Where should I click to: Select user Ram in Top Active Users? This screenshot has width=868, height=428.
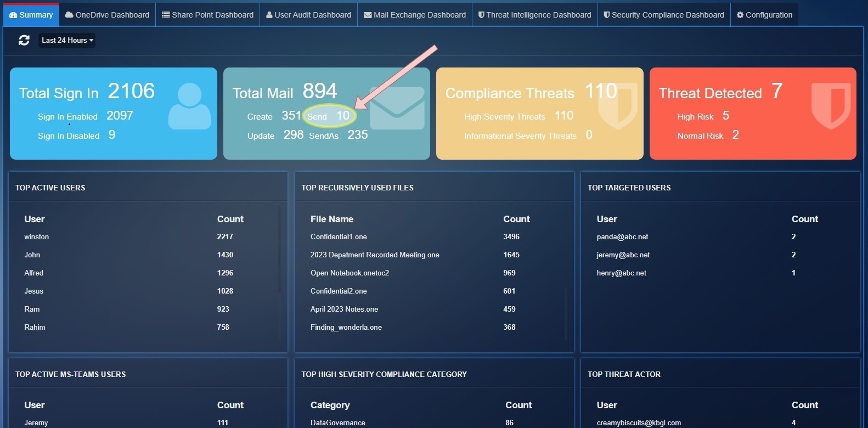[x=32, y=309]
